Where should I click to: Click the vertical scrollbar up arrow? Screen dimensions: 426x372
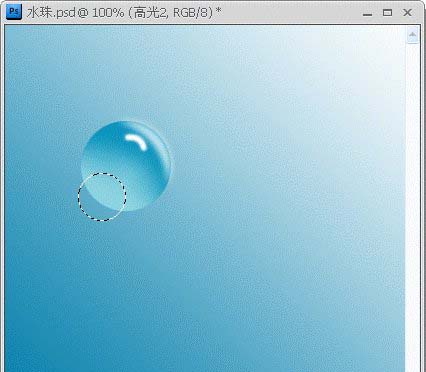[x=413, y=35]
